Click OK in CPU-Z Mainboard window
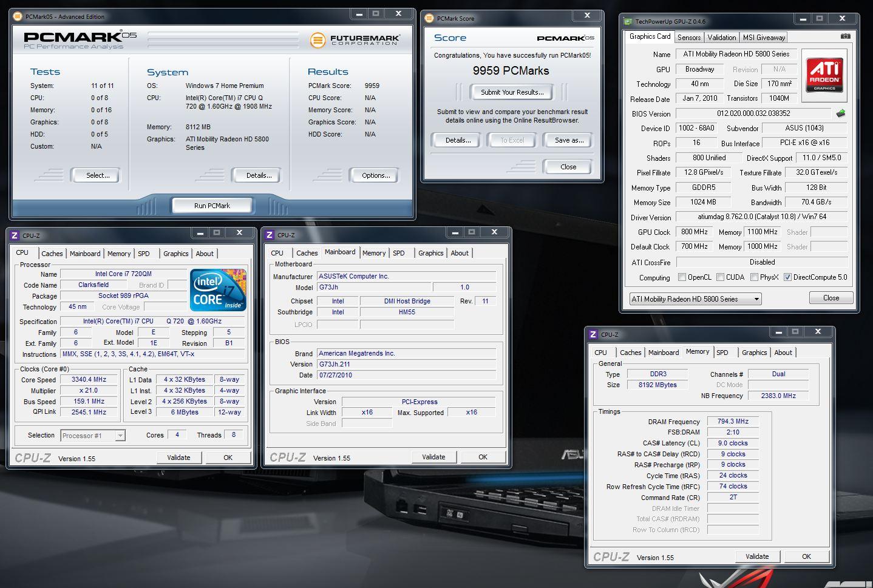 [483, 457]
